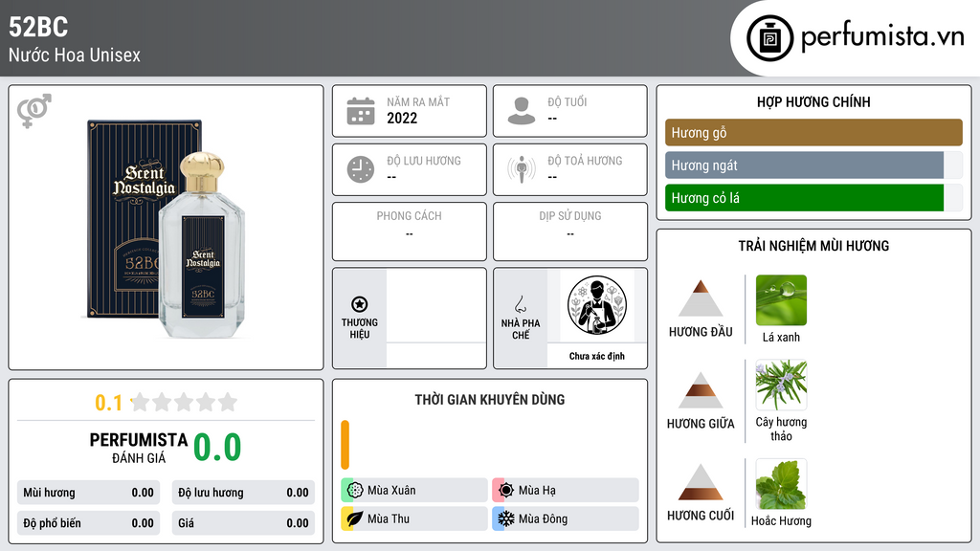
Task: Click the calendar icon for Năm ra mắt
Action: click(361, 111)
